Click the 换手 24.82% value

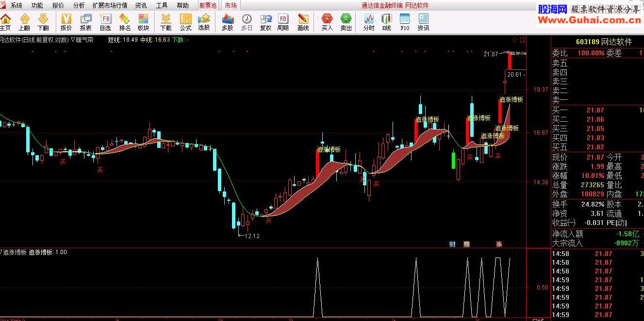[x=593, y=204]
